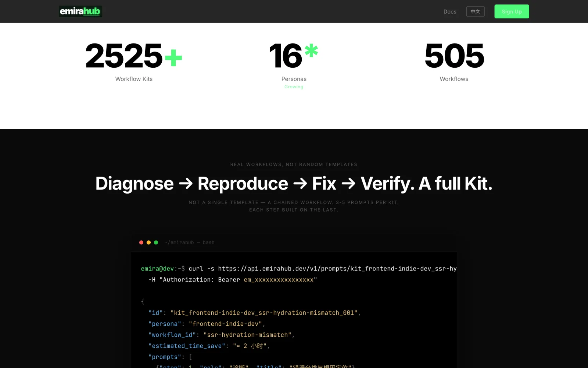
Task: Switch language with the 中文 button
Action: pyautogui.click(x=475, y=11)
